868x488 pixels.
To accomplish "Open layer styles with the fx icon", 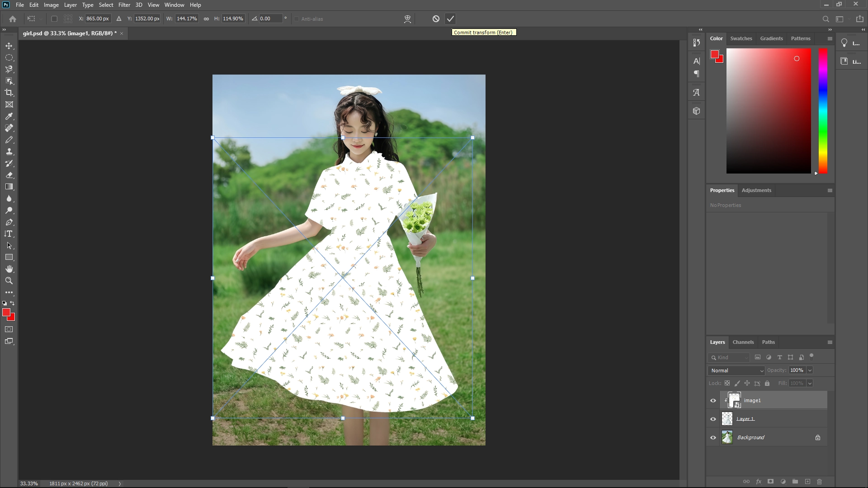I will [758, 482].
